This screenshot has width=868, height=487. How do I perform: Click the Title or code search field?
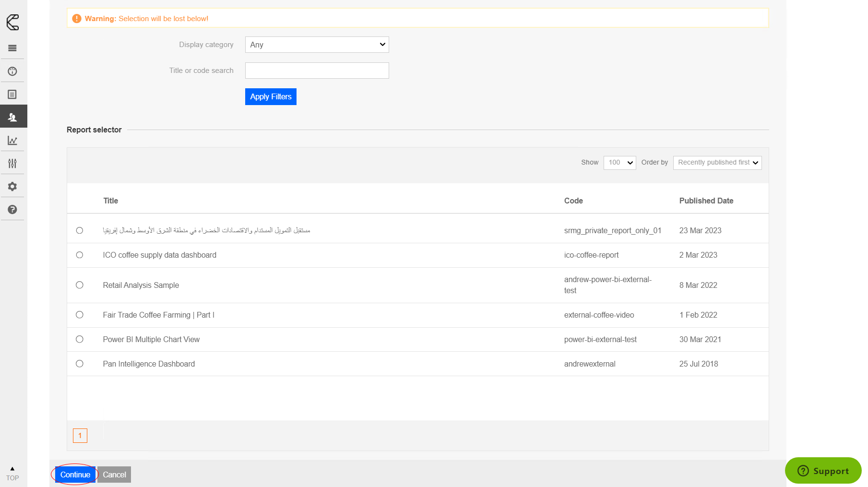(317, 71)
